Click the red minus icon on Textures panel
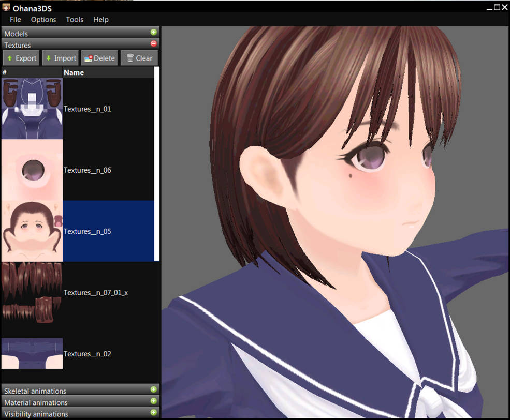 point(153,43)
